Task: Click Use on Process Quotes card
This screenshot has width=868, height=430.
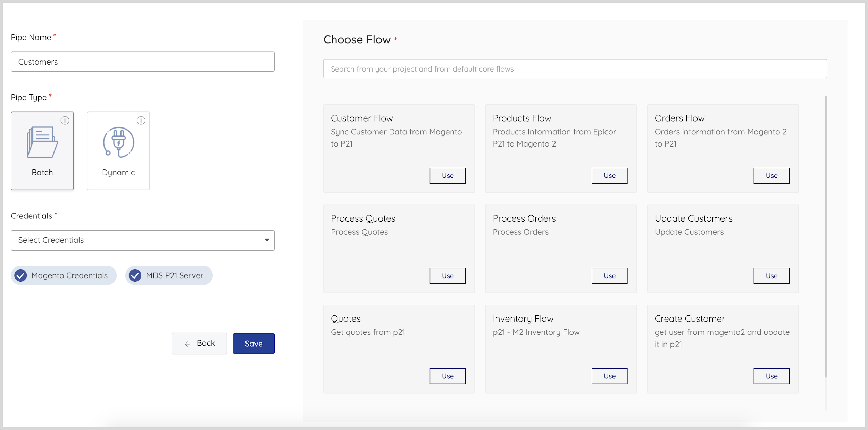Action: pyautogui.click(x=447, y=276)
